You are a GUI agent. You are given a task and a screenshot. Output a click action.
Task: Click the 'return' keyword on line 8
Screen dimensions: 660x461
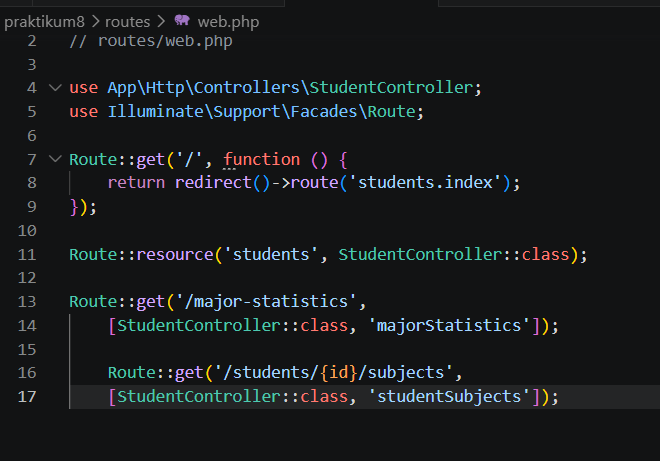pyautogui.click(x=136, y=183)
